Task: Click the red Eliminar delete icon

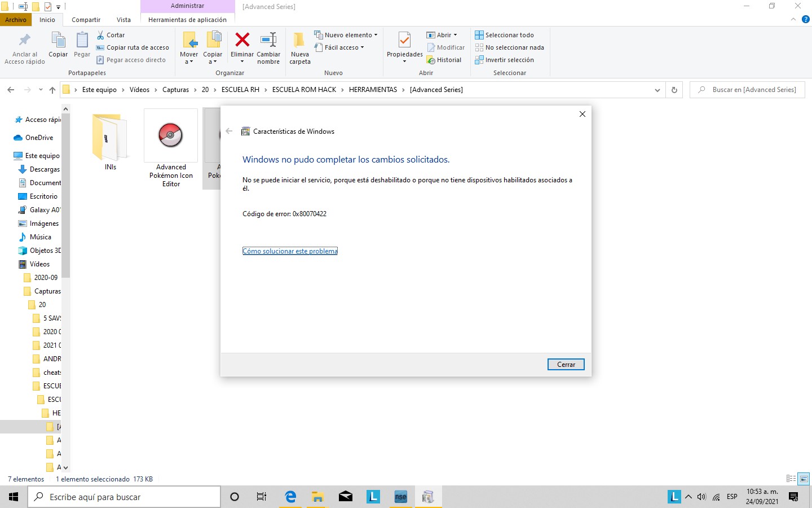Action: [x=242, y=41]
